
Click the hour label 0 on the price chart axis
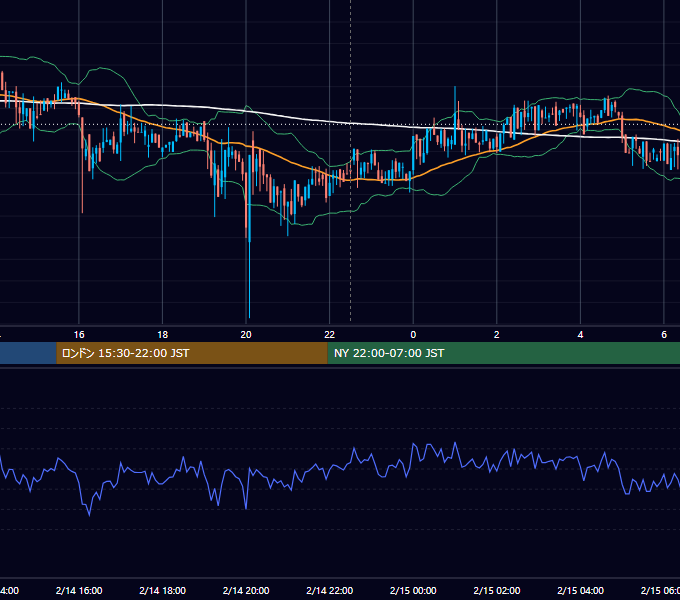pyautogui.click(x=413, y=335)
